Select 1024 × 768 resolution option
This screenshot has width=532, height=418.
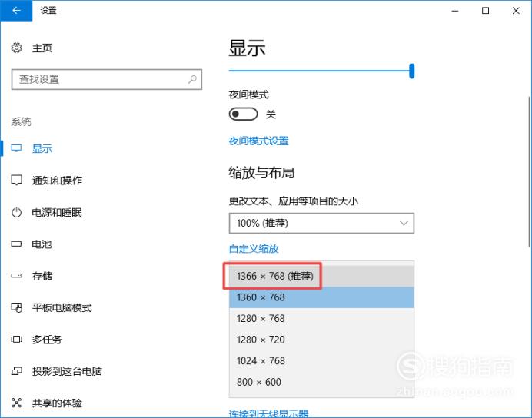[x=321, y=360]
